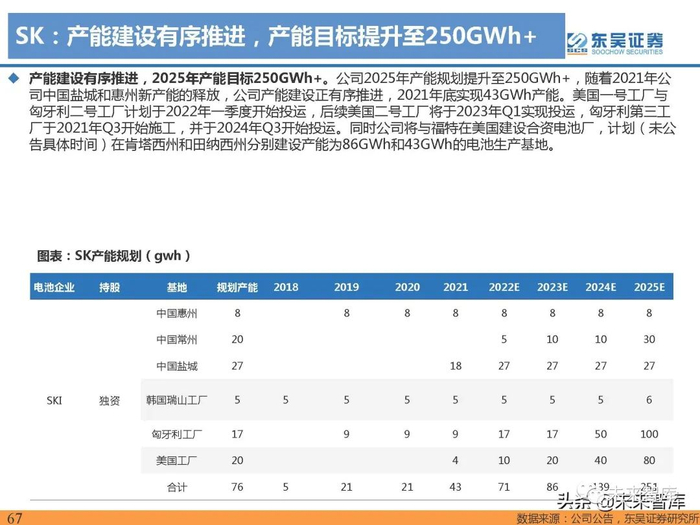The width and height of the screenshot is (700, 525).
Task: Click 中国盐城 planned capacity value 27
Action: point(237,366)
